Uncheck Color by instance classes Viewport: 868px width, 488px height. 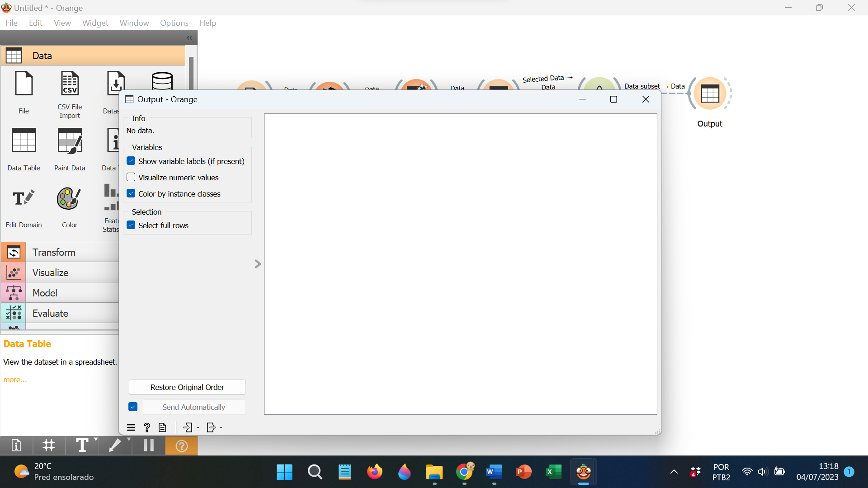131,193
